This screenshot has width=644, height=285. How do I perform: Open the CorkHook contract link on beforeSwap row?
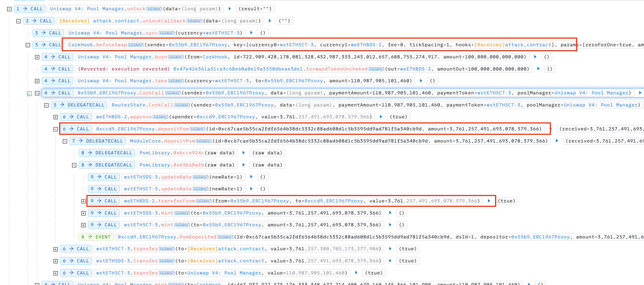click(80, 45)
